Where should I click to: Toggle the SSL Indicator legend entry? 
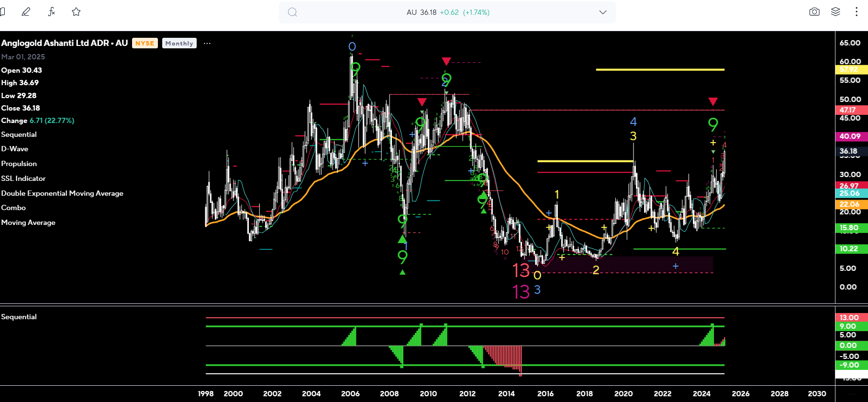pyautogui.click(x=23, y=179)
